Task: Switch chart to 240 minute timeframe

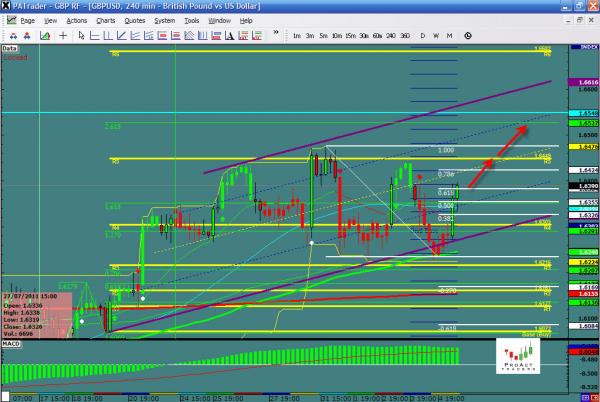Action: coord(389,35)
